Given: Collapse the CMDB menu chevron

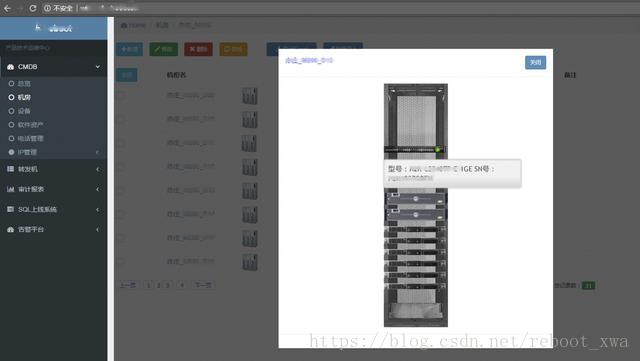Looking at the screenshot, I should click(98, 67).
